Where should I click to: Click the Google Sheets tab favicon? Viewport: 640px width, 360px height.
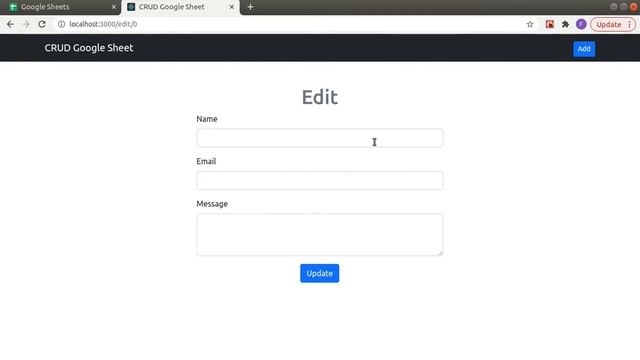(13, 7)
